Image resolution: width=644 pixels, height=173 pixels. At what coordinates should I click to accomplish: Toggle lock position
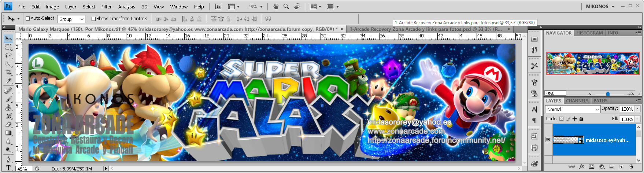point(575,119)
